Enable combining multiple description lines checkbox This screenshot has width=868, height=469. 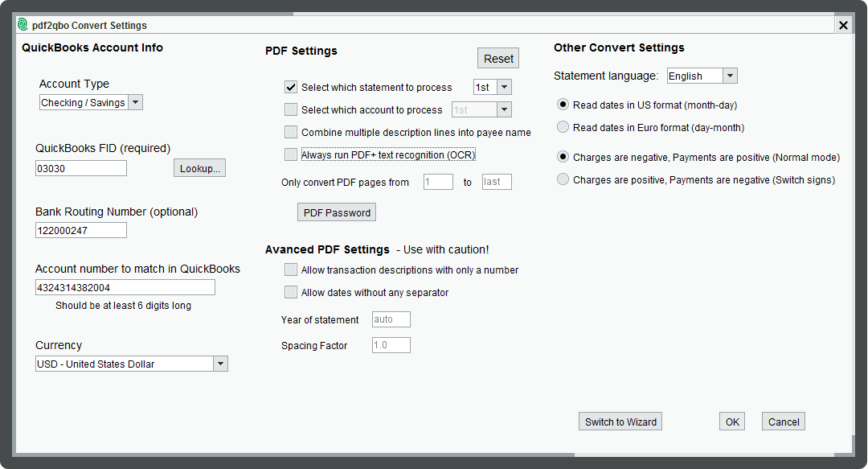(291, 132)
